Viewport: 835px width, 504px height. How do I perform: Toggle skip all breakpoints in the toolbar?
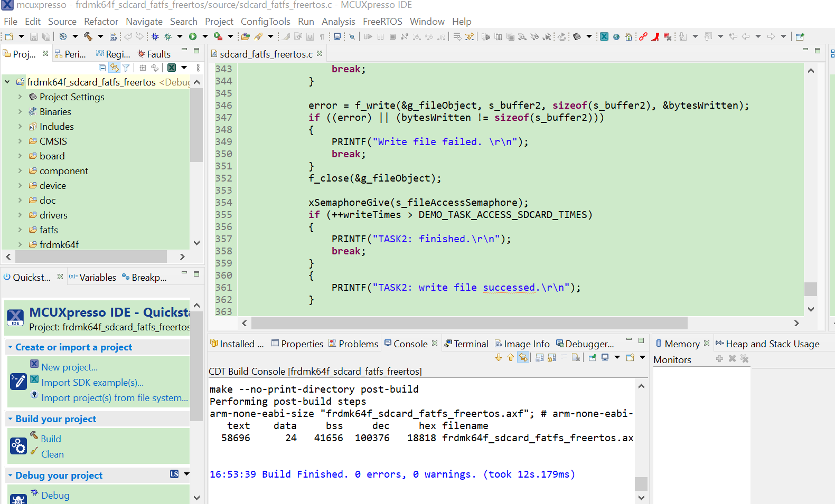coord(352,36)
